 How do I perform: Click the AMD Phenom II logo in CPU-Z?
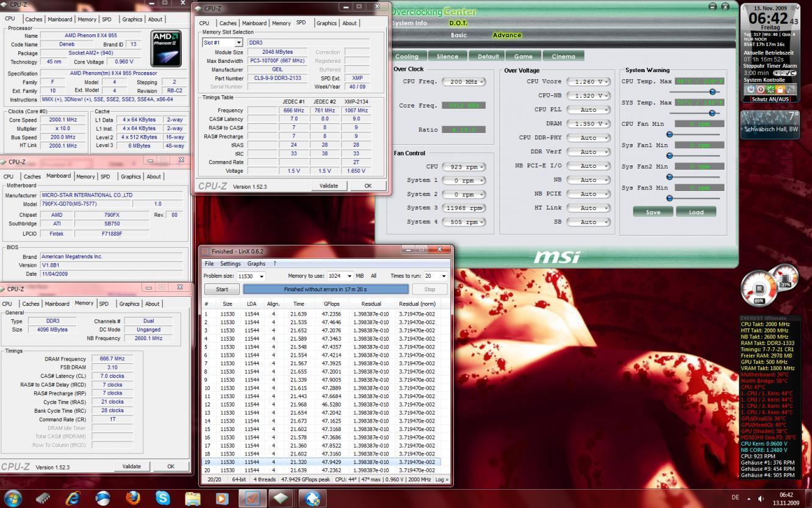(166, 48)
